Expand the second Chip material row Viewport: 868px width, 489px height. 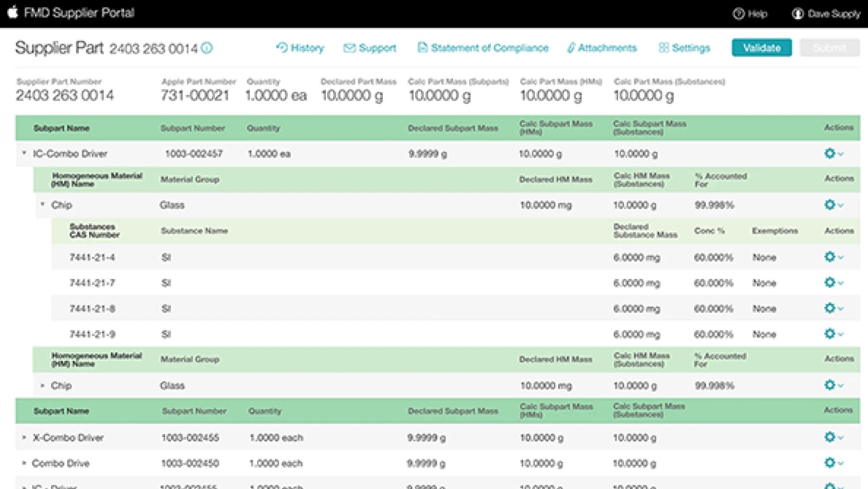point(43,385)
